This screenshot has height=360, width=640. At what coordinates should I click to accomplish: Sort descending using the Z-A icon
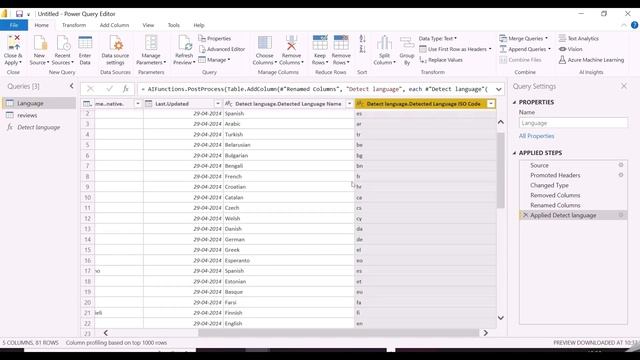point(362,49)
